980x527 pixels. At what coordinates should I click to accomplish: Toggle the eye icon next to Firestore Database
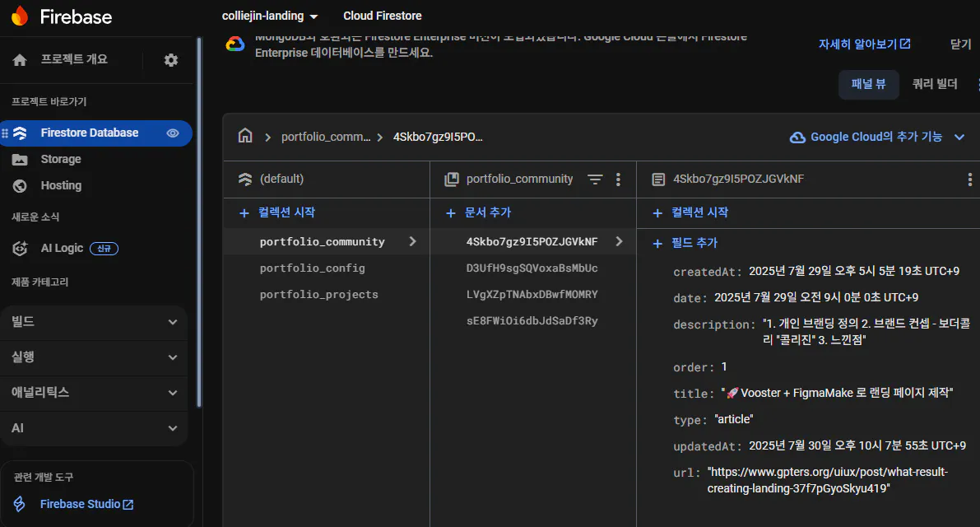[173, 133]
